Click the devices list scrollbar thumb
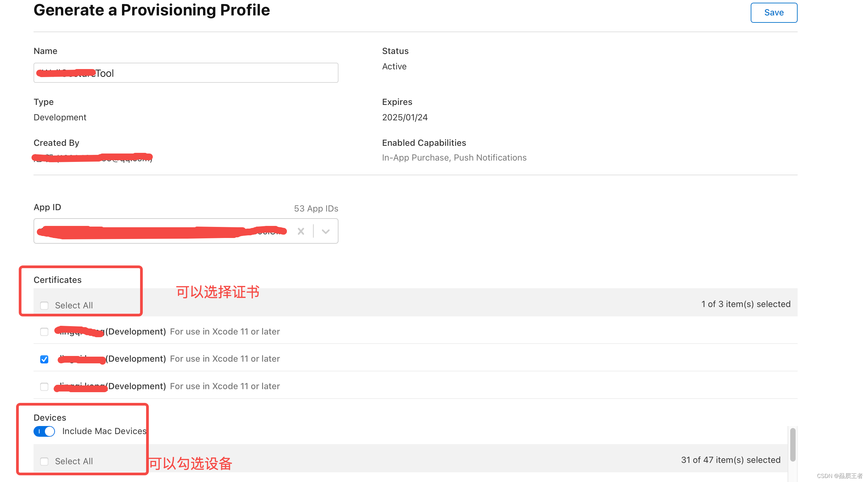 point(793,444)
